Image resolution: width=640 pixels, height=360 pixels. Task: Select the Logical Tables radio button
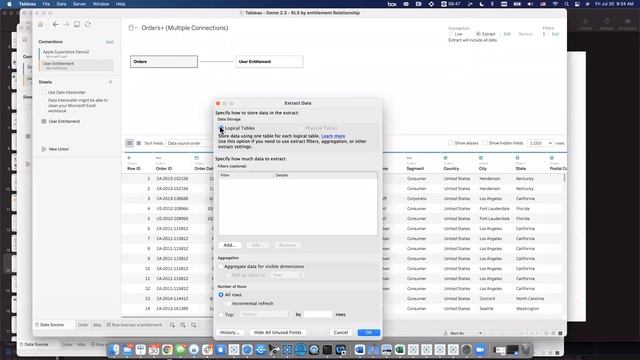pyautogui.click(x=221, y=128)
